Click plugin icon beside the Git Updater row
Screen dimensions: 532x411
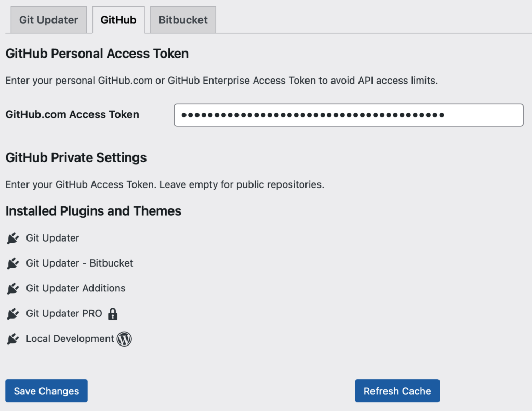pos(13,238)
